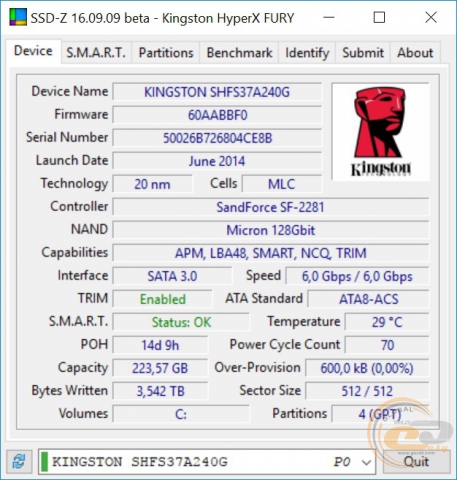The image size is (457, 480).
Task: Select the Device tab
Action: click(33, 51)
